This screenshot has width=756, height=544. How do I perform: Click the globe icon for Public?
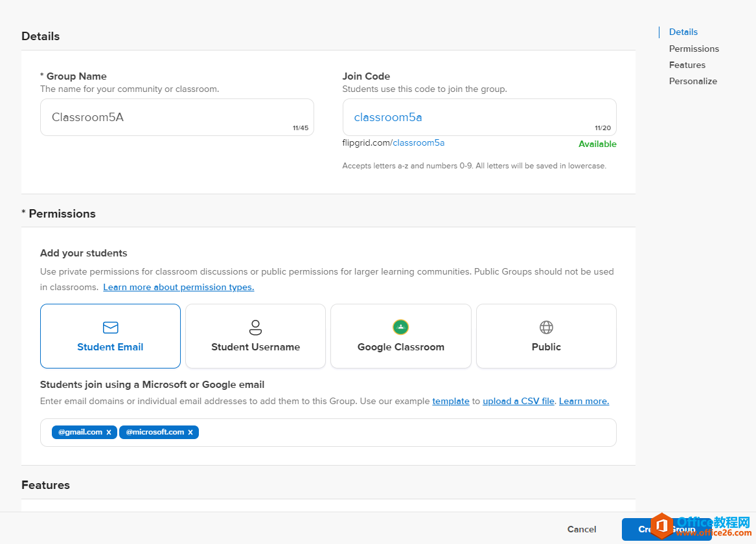[x=546, y=328]
